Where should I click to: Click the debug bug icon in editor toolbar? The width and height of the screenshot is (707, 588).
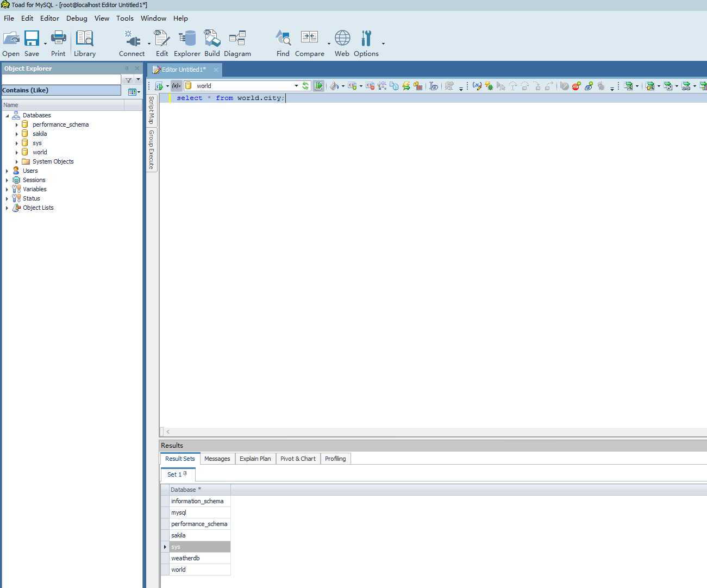[x=489, y=86]
